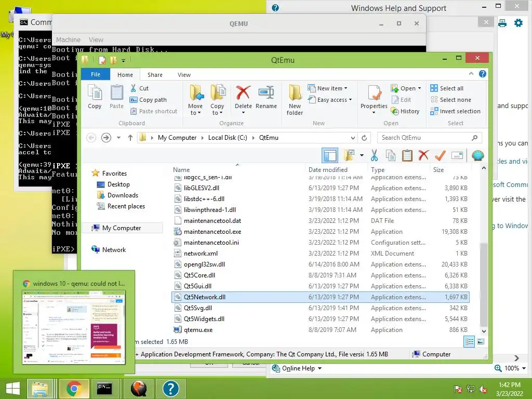Switch to the View ribbon tab
This screenshot has height=399, width=532.
tap(184, 75)
